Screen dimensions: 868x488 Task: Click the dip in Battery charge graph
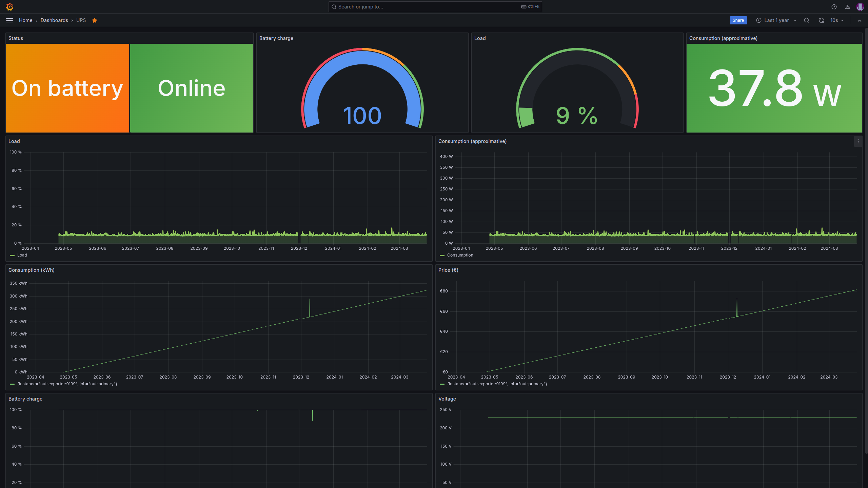312,415
